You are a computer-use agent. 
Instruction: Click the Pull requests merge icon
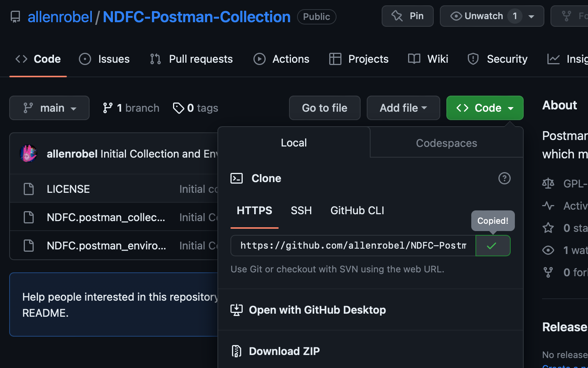click(155, 59)
